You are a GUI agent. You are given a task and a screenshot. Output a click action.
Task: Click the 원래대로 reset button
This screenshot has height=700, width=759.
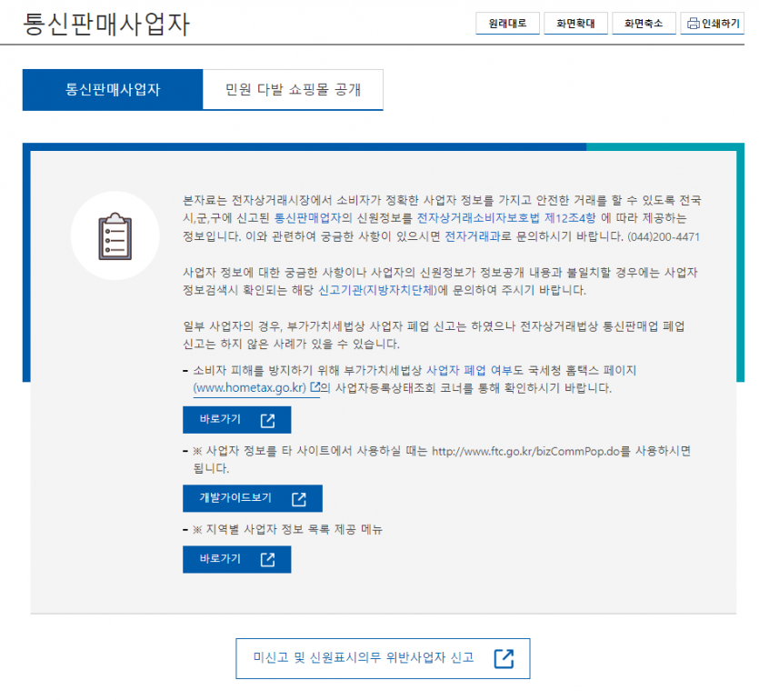[x=507, y=24]
